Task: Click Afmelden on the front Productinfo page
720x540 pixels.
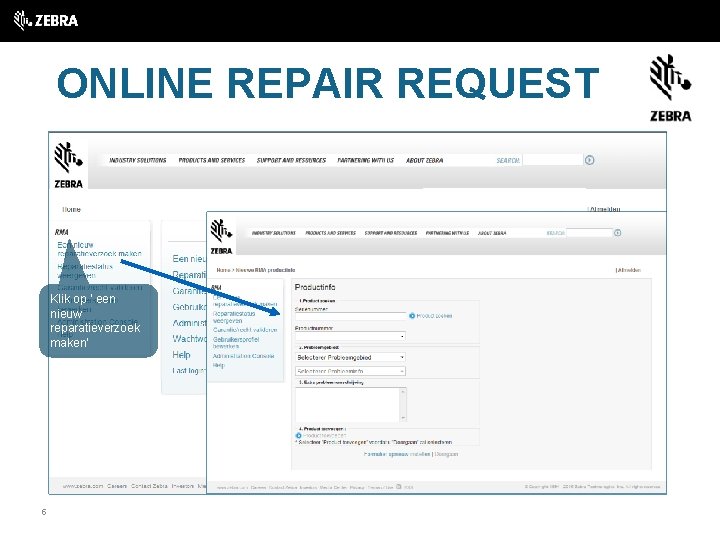Action: pos(628,270)
